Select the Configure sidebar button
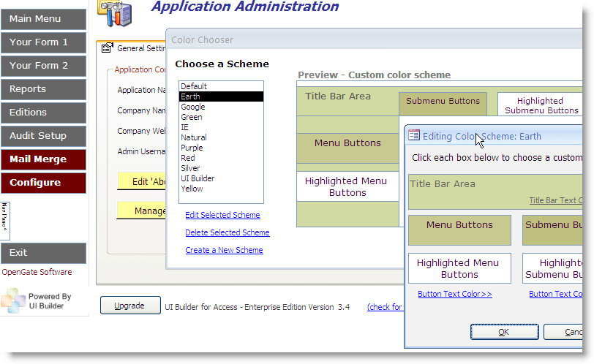The width and height of the screenshot is (594, 364). coord(43,183)
